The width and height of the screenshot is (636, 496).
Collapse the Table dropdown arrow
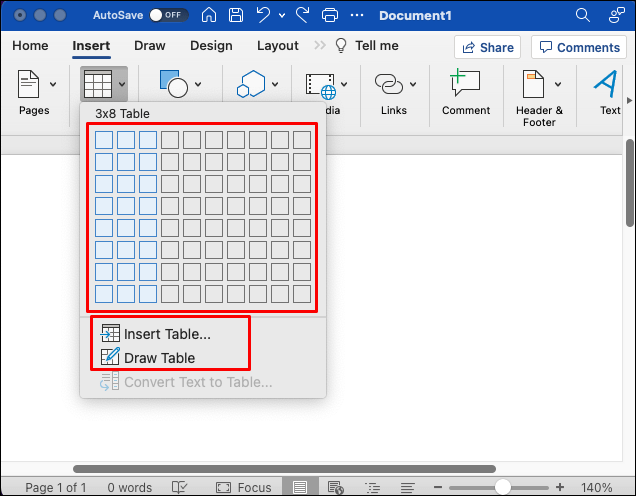121,85
